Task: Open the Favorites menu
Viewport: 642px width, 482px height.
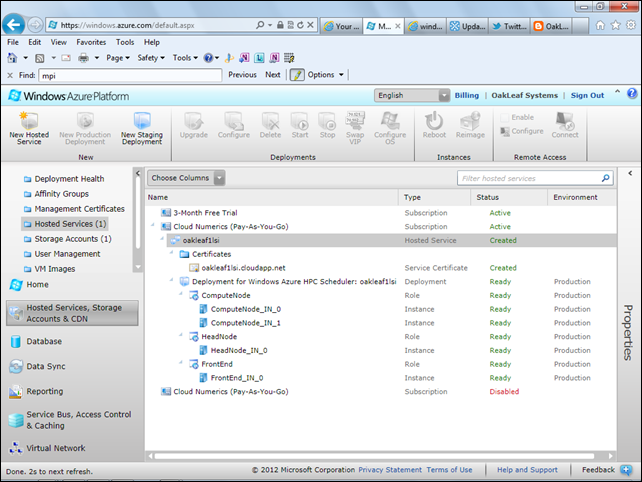Action: [x=91, y=42]
